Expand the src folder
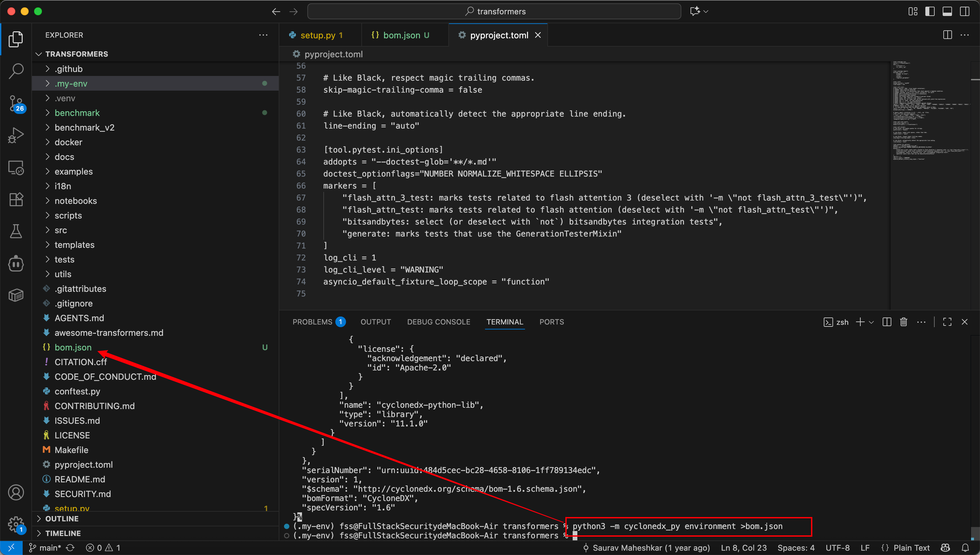This screenshot has height=555, width=980. 61,230
